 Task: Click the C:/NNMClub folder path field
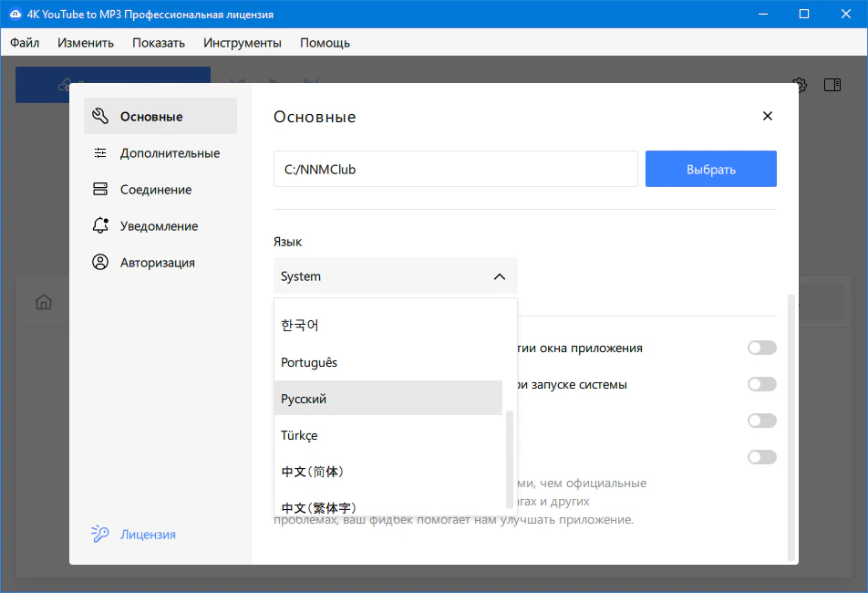click(x=455, y=170)
